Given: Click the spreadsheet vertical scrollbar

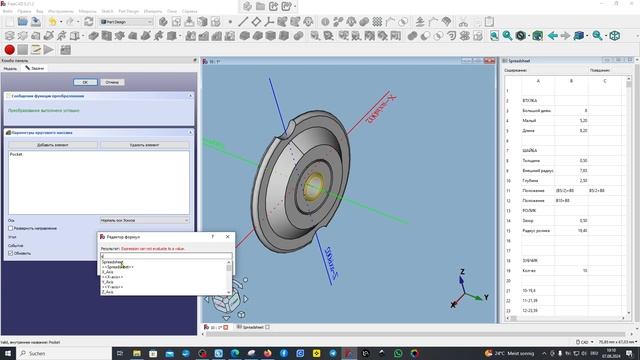Looking at the screenshot, I should 629,194.
